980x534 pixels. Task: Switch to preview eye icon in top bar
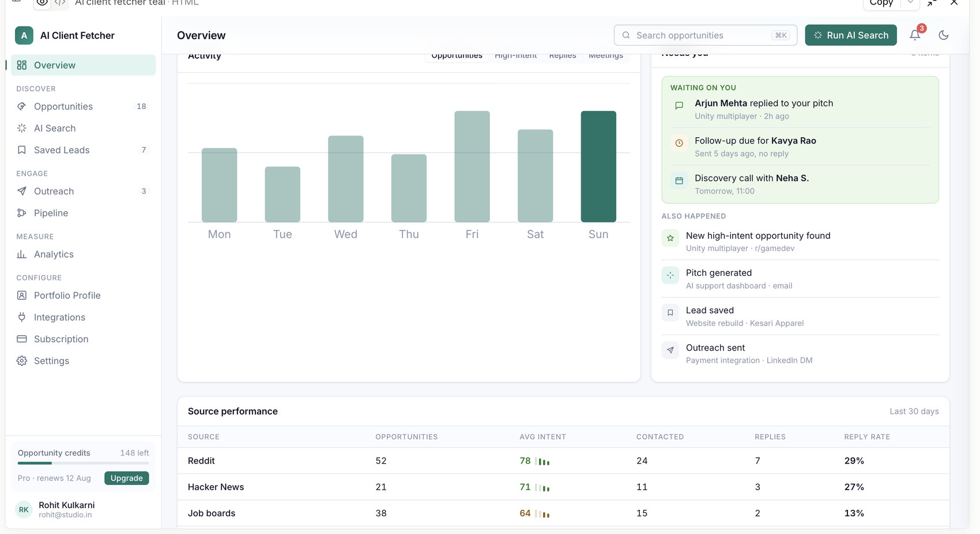(x=42, y=3)
